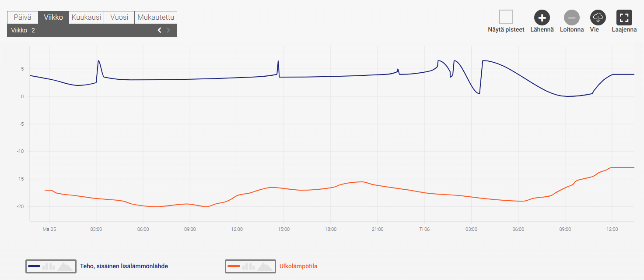Expand chart with the Laajenna fullscreen icon

pos(624,18)
